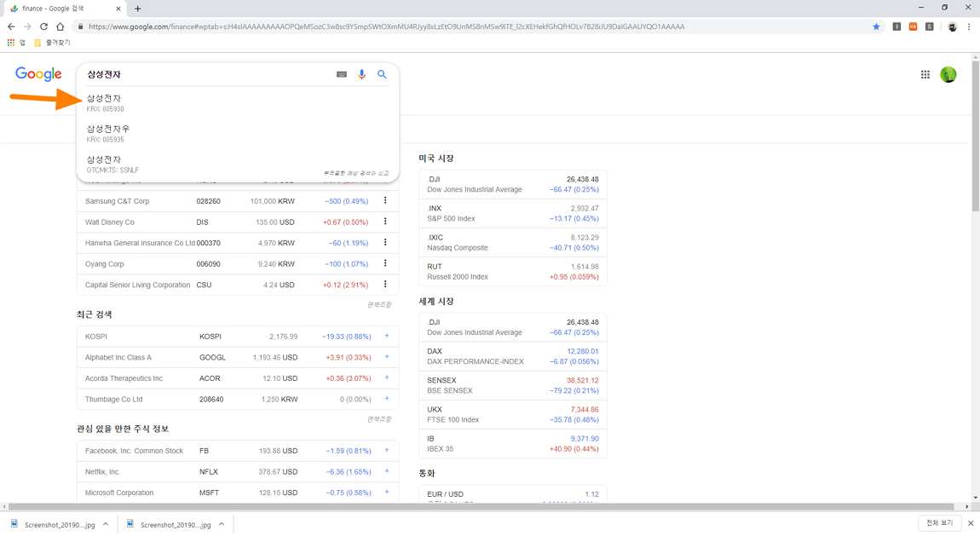Open the Chrome three-dot menu
The image size is (980, 536).
tap(969, 26)
